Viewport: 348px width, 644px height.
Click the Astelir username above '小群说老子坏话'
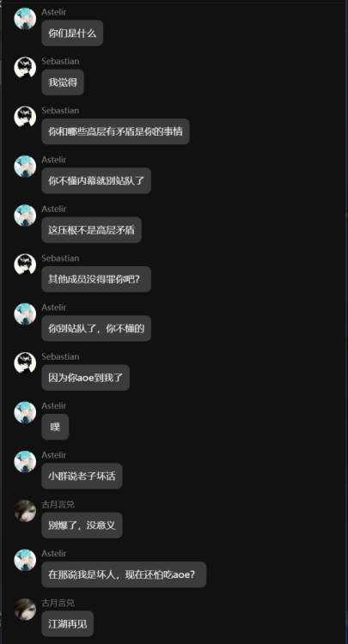[54, 455]
